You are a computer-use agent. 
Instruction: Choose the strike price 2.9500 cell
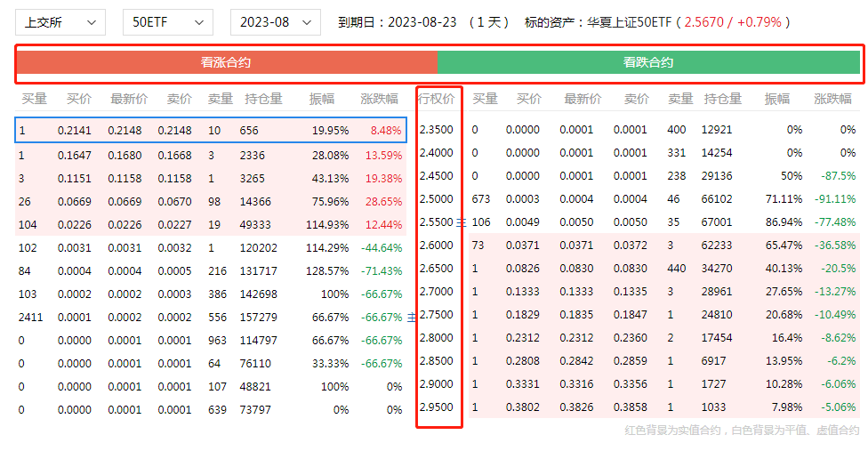click(x=436, y=407)
